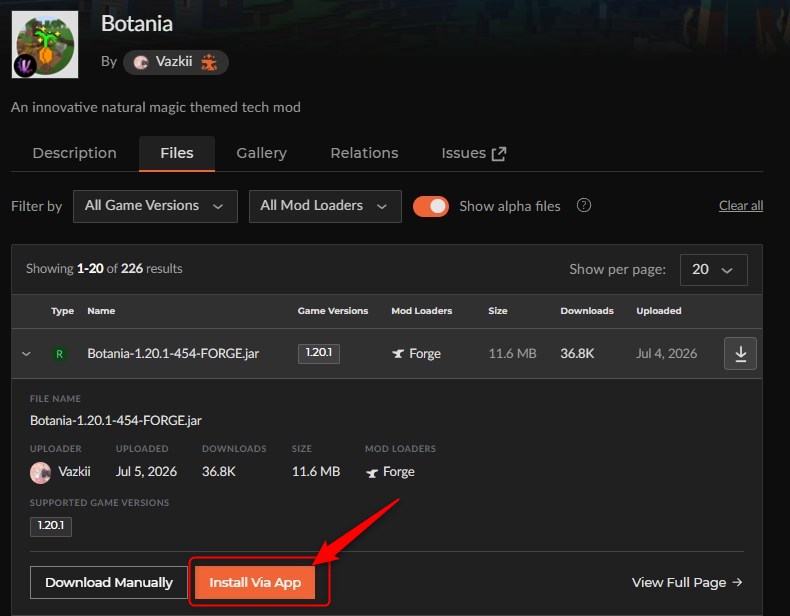
Task: Click the external link icon beside Issues
Action: pyautogui.click(x=499, y=154)
